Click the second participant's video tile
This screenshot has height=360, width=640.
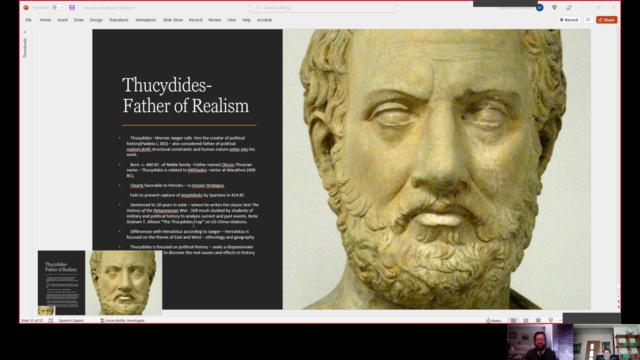pos(607,342)
